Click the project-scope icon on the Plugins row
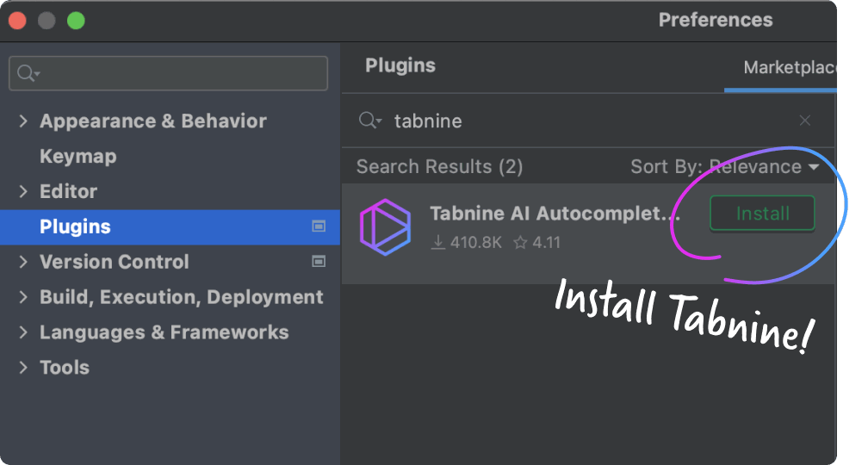This screenshot has width=868, height=465. pos(319,226)
